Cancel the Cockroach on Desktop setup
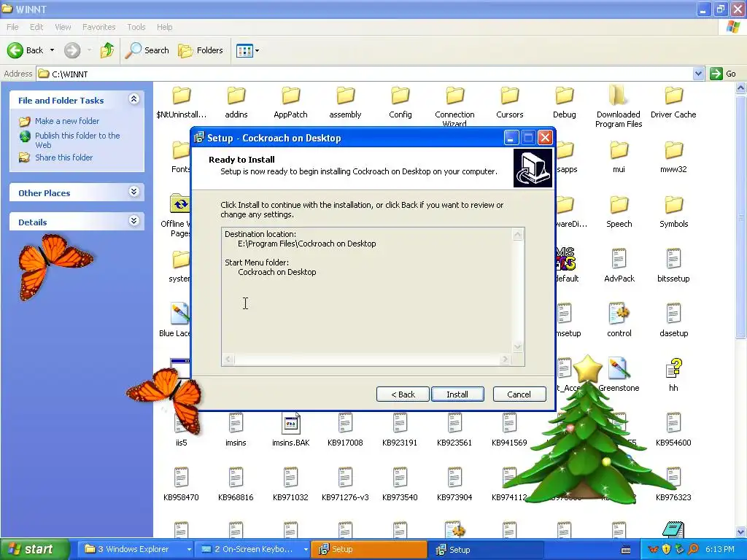 point(519,394)
